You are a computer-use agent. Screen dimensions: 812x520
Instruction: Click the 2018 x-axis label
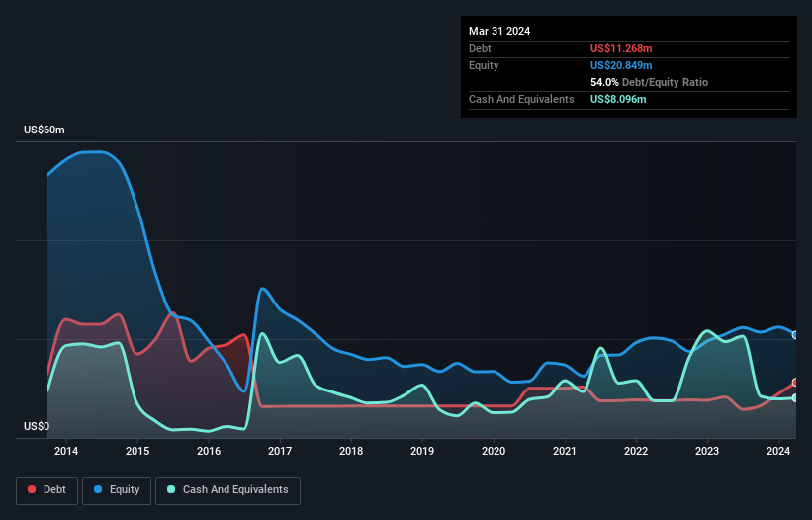(351, 451)
